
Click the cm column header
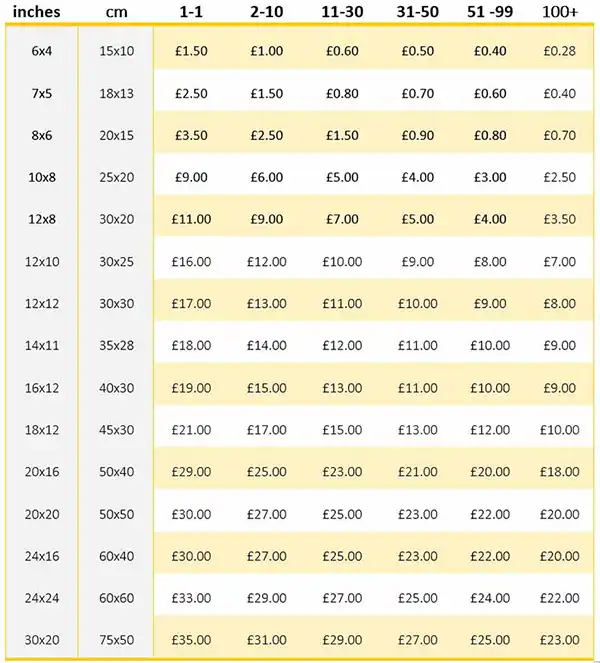click(x=116, y=12)
